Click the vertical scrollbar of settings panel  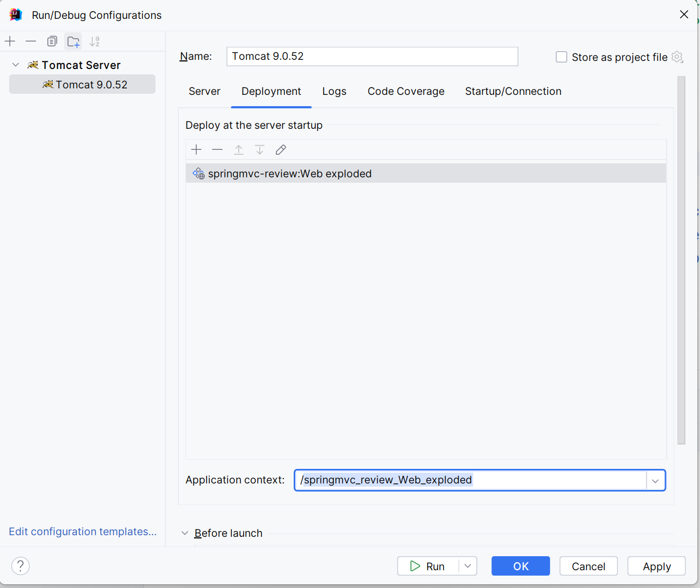coord(681,260)
